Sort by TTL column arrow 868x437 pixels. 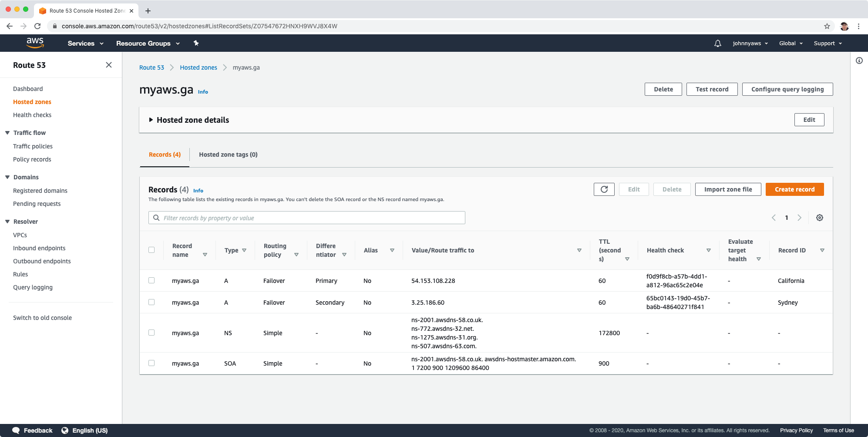[627, 259]
